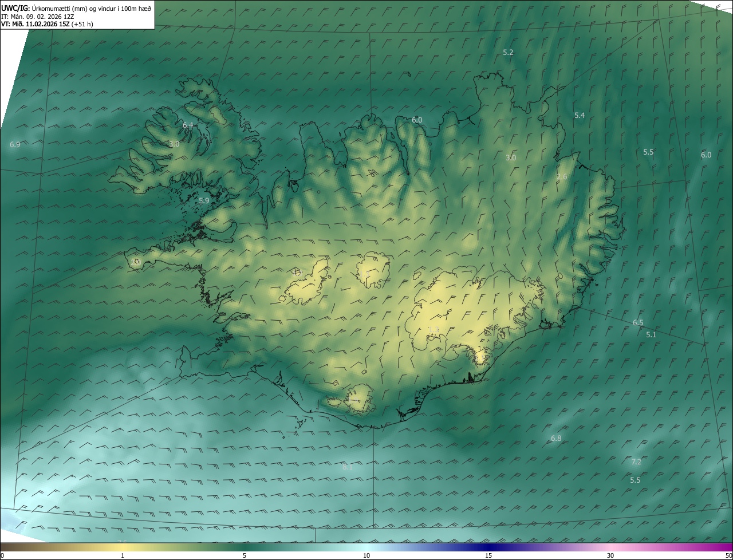Click the 1.3 value on Vatnajökull glacier
The image size is (733, 560).
(434, 329)
